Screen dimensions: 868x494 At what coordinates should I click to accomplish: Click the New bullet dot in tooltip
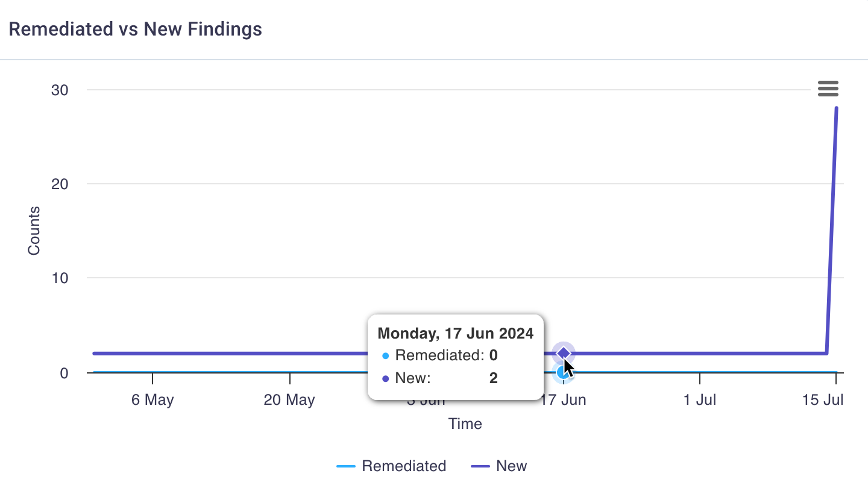coord(386,379)
